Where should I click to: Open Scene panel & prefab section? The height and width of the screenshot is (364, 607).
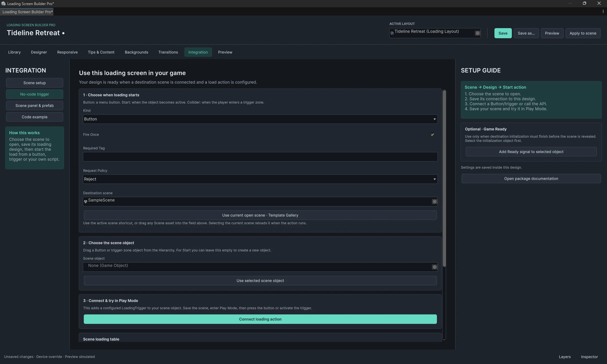[34, 106]
